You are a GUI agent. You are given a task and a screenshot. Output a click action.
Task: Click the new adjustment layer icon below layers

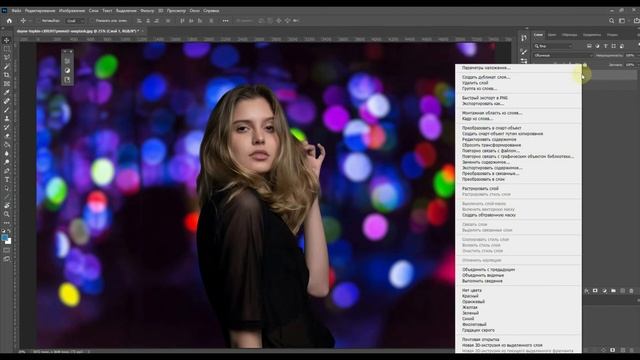point(604,291)
